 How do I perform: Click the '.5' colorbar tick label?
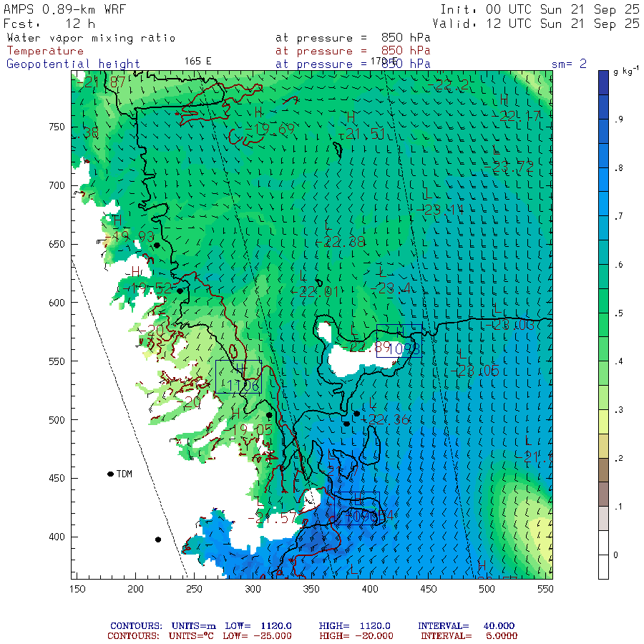click(618, 313)
